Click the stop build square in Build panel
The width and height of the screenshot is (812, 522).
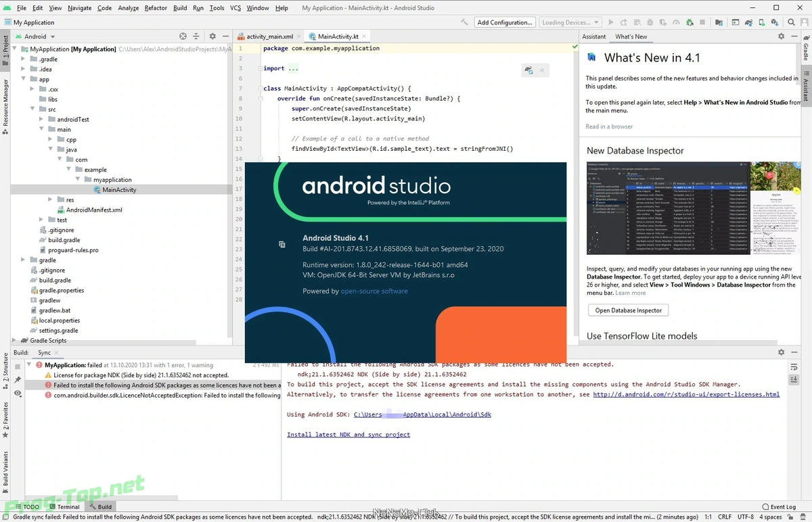pyautogui.click(x=18, y=367)
